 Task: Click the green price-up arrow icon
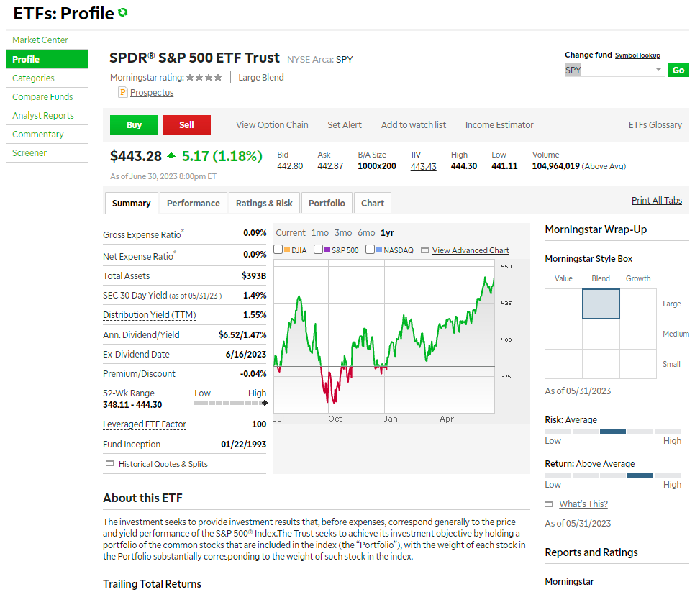click(171, 156)
